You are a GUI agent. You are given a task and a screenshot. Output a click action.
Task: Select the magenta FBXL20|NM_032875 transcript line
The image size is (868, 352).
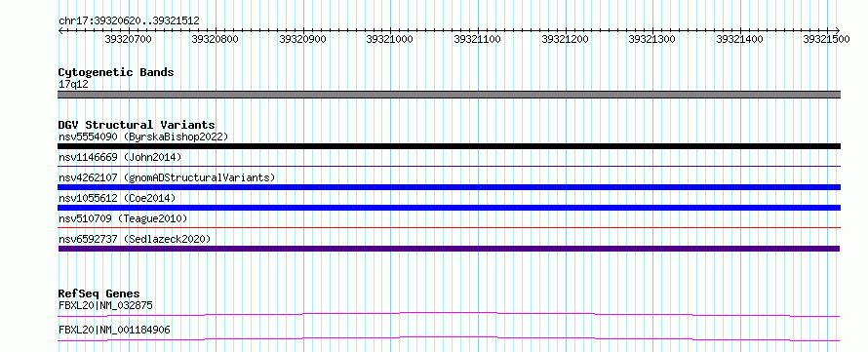coord(449,314)
